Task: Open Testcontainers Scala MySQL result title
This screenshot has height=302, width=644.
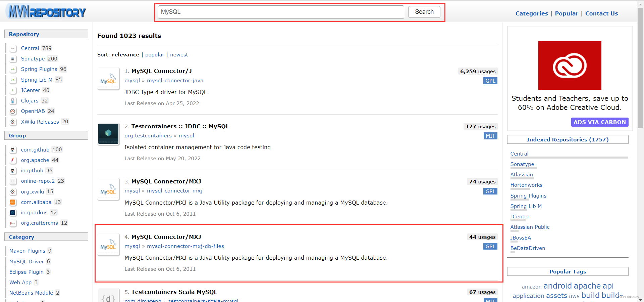Action: click(174, 292)
